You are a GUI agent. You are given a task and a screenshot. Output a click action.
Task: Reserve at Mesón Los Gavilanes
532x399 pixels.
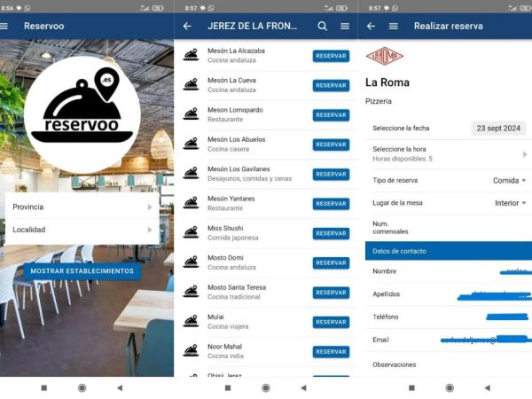coord(331,174)
